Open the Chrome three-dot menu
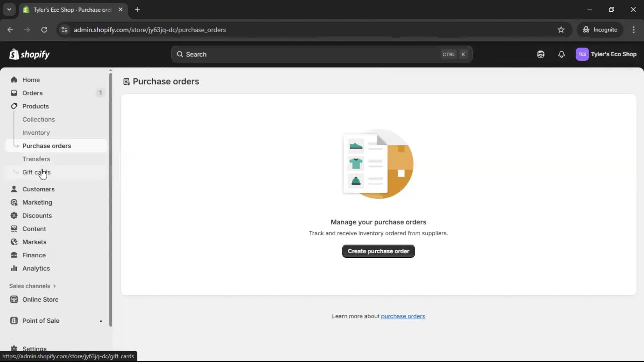 coord(634,30)
